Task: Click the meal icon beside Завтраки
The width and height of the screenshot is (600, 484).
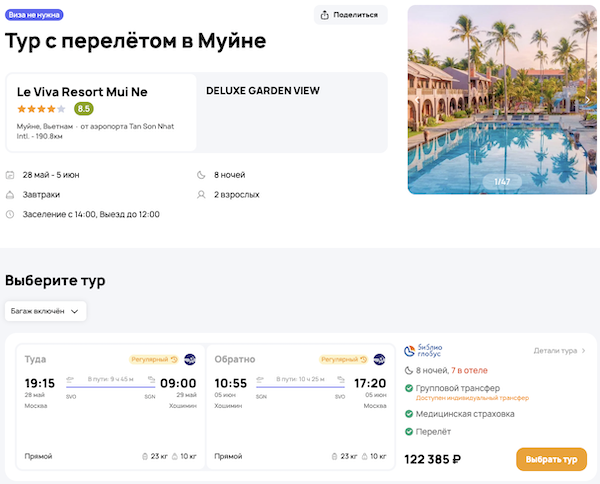Action: tap(10, 195)
